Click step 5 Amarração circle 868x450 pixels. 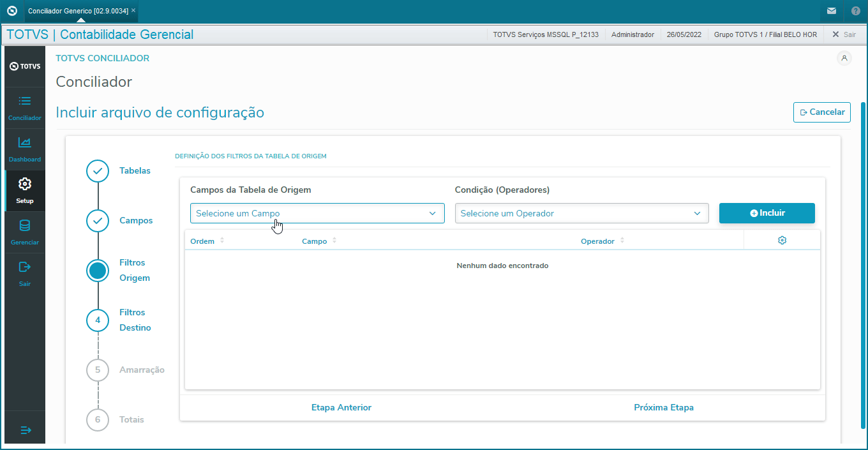(98, 370)
